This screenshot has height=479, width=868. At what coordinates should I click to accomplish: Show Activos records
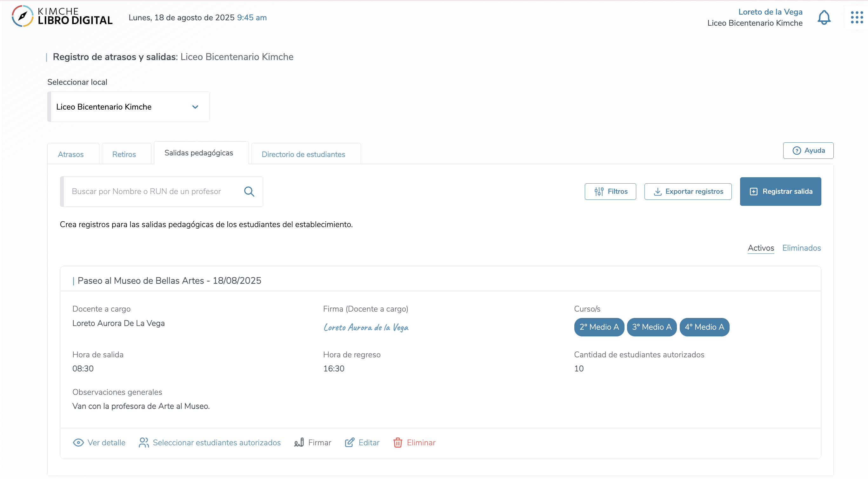pos(760,248)
